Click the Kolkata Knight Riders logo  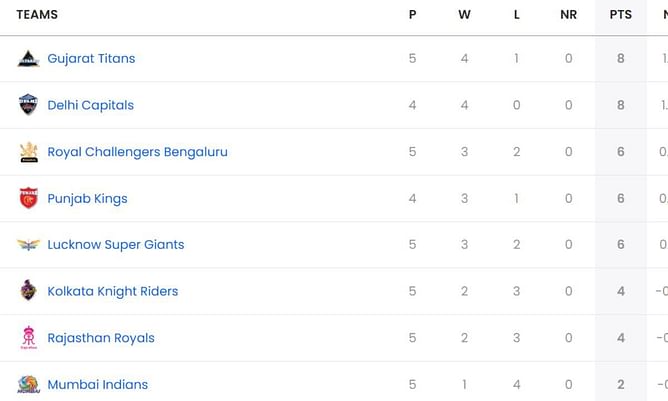pyautogui.click(x=29, y=291)
